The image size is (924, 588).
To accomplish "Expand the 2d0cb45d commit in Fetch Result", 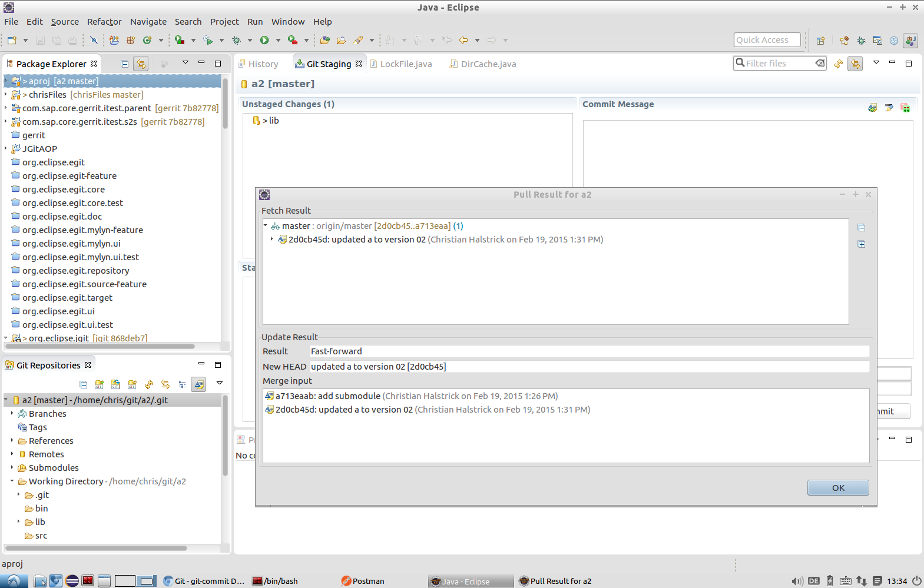I will [271, 240].
